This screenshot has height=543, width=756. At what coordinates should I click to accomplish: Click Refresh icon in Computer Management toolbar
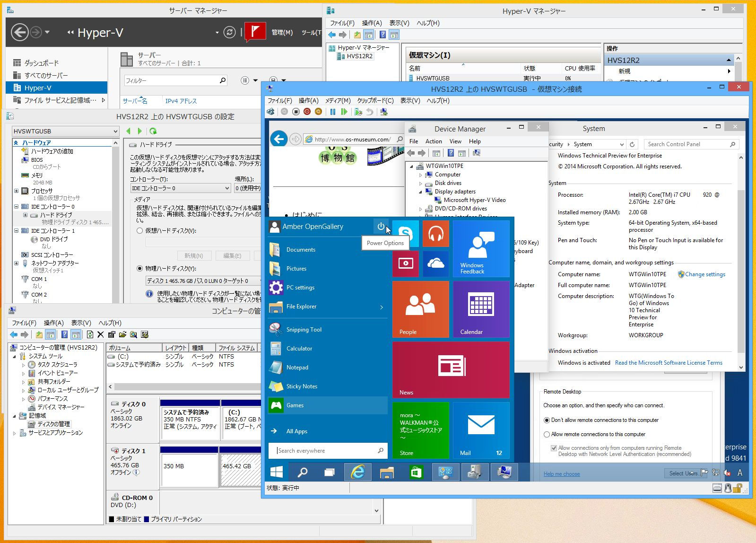coord(90,334)
